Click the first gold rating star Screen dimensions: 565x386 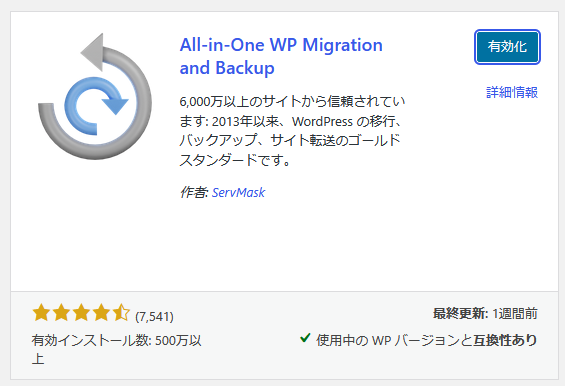(x=41, y=312)
